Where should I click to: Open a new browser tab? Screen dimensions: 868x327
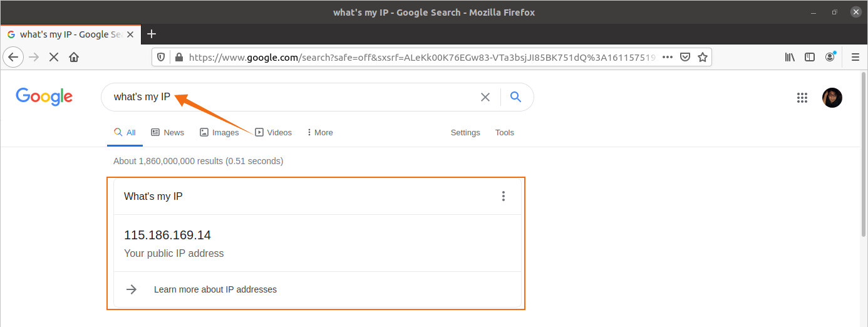point(151,34)
